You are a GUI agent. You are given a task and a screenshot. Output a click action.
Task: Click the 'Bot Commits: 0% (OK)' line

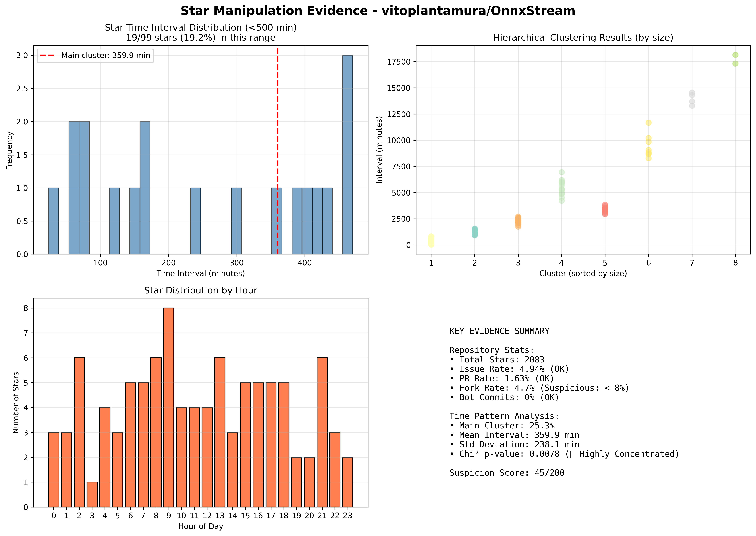point(504,397)
